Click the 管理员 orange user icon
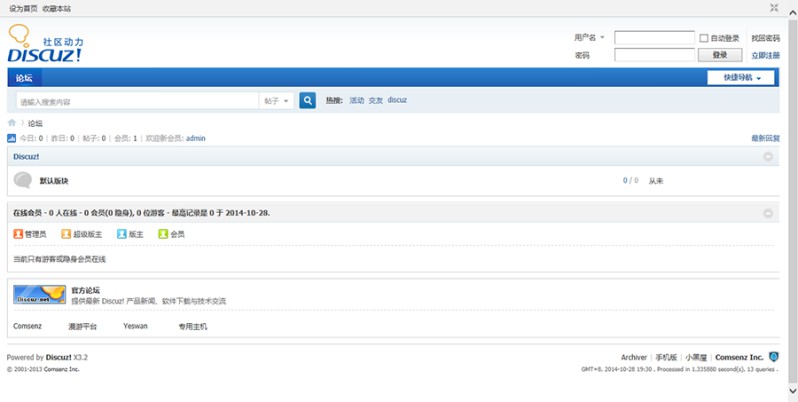This screenshot has width=798, height=402. [x=18, y=234]
